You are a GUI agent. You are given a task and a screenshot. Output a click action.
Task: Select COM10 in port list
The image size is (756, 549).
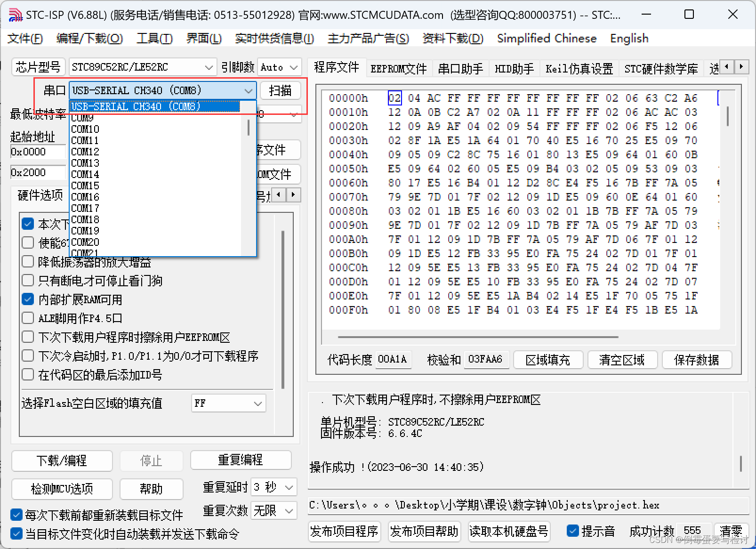(x=85, y=129)
